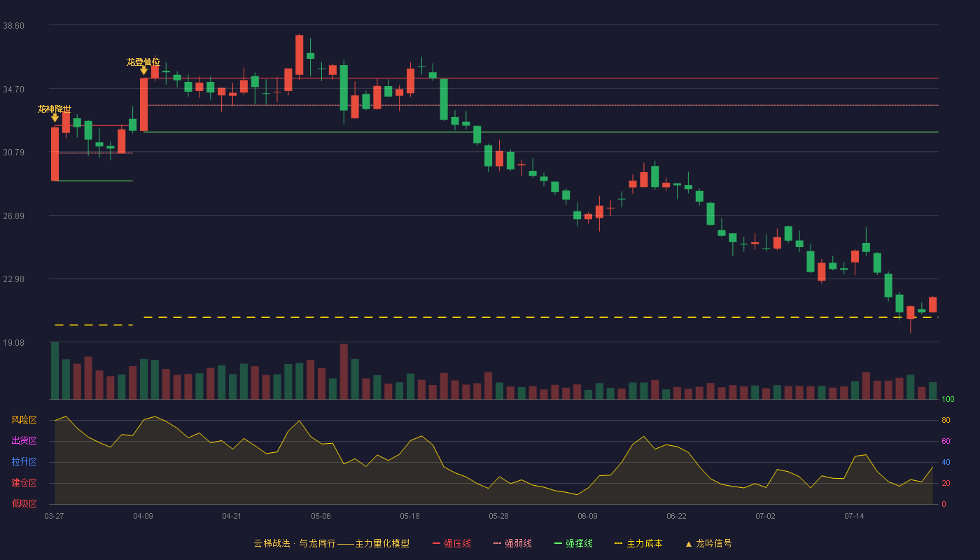Select the 龙神降世 annotation label
The height and width of the screenshot is (560, 980).
pyautogui.click(x=55, y=108)
